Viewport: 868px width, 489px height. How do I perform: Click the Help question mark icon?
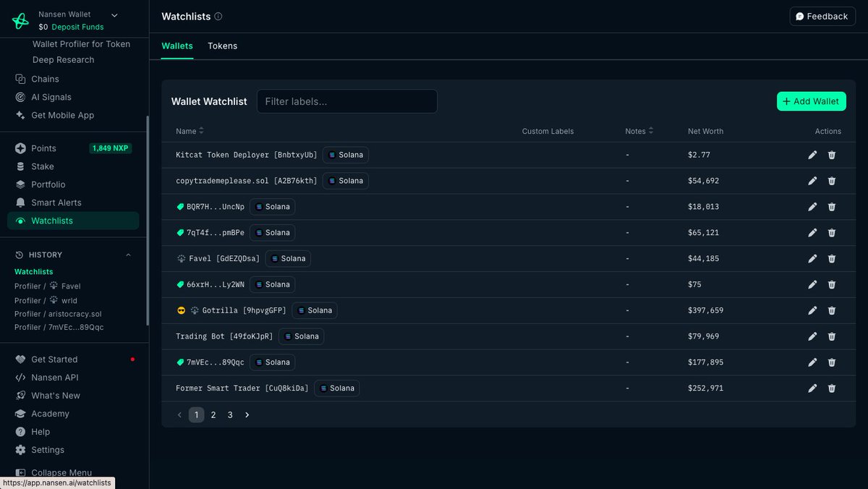click(20, 432)
